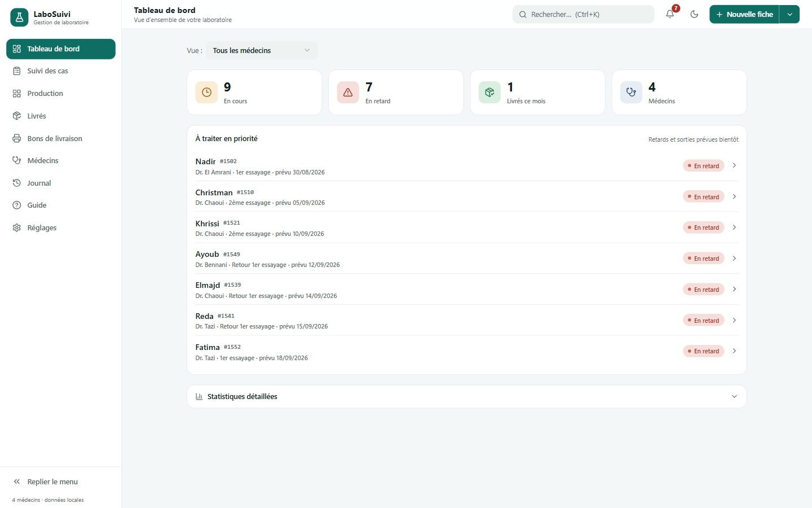Open Elmajd #1539 row chevron

coord(734,289)
